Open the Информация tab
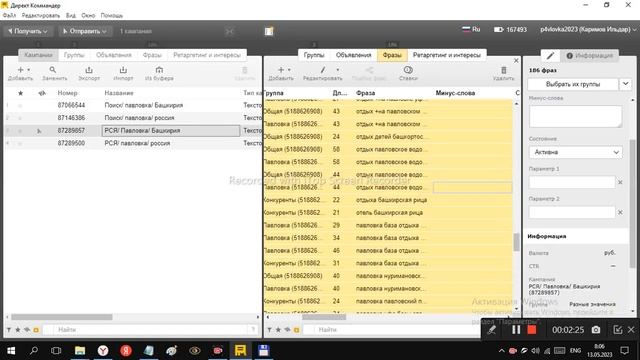The height and width of the screenshot is (360, 640). [589, 56]
